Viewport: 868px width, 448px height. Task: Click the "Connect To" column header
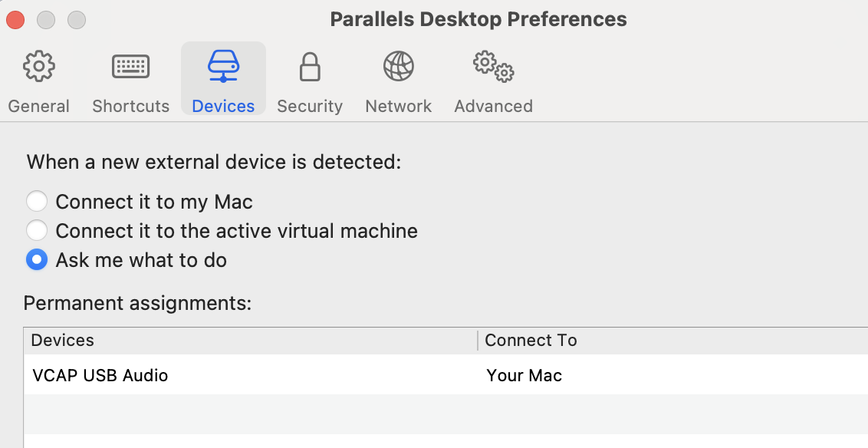[x=531, y=340]
